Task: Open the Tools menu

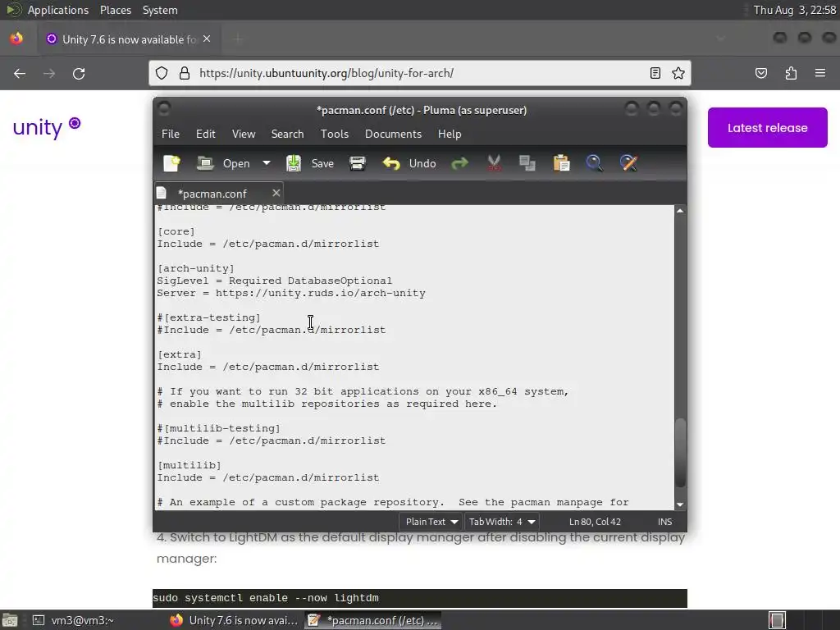Action: point(335,134)
